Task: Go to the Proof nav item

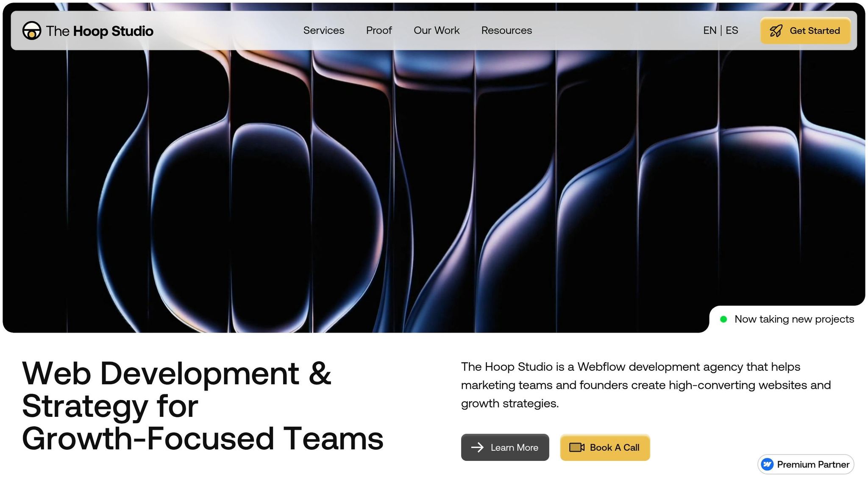Action: (x=379, y=30)
